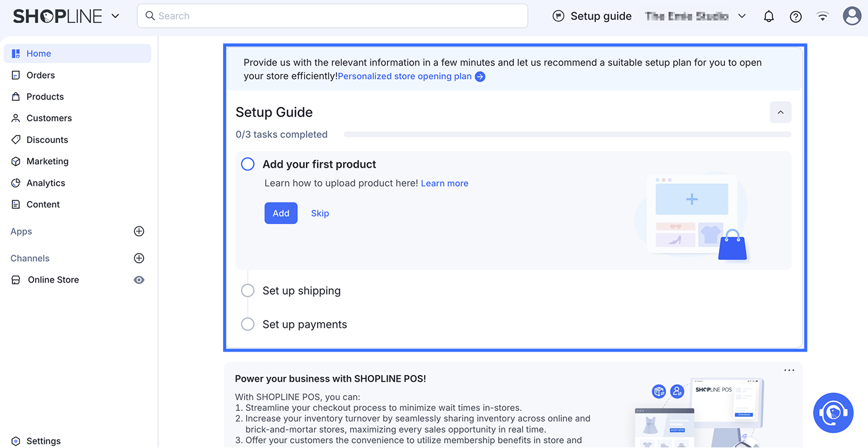The height and width of the screenshot is (448, 868).
Task: Click the help question mark icon
Action: pos(796,17)
